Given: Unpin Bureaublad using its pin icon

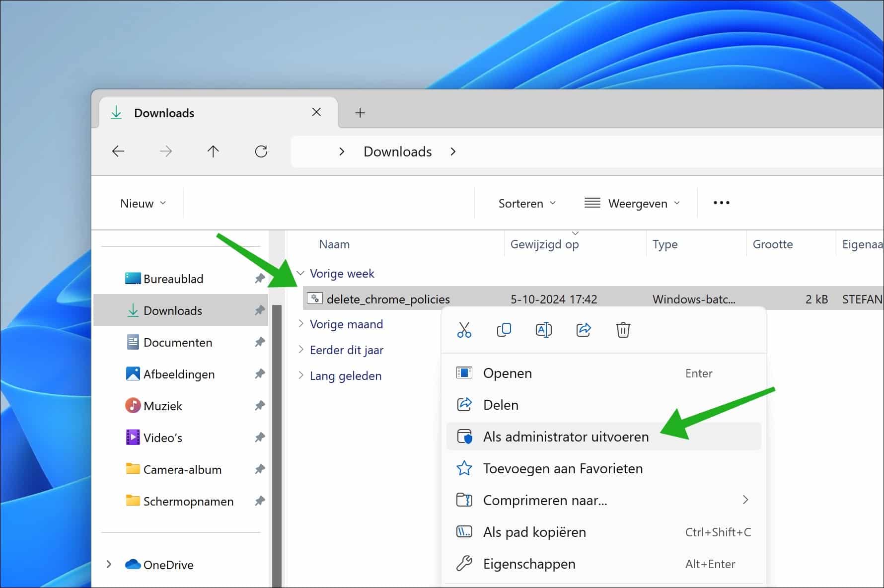Looking at the screenshot, I should pos(259,279).
